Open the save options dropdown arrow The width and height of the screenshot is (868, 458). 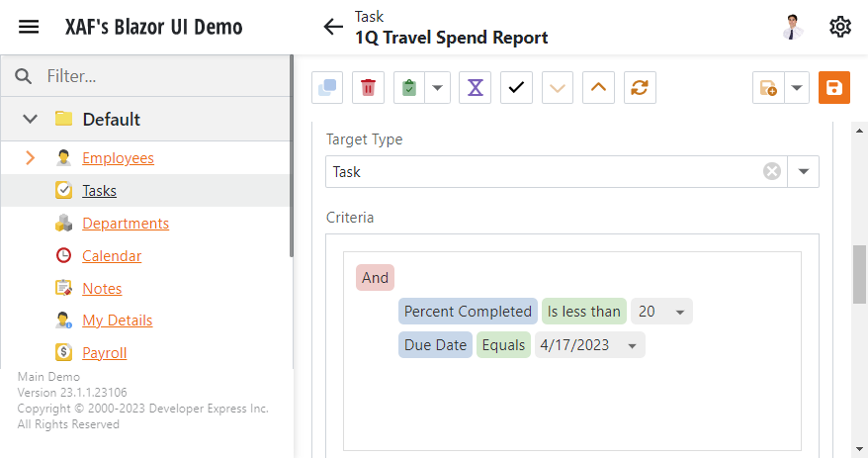pyautogui.click(x=797, y=87)
